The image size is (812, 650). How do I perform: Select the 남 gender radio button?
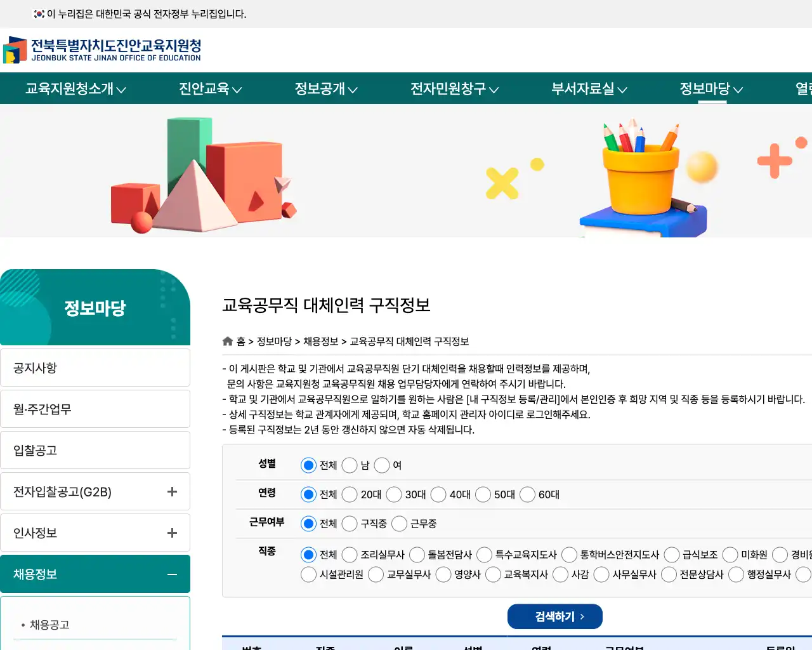pyautogui.click(x=350, y=465)
